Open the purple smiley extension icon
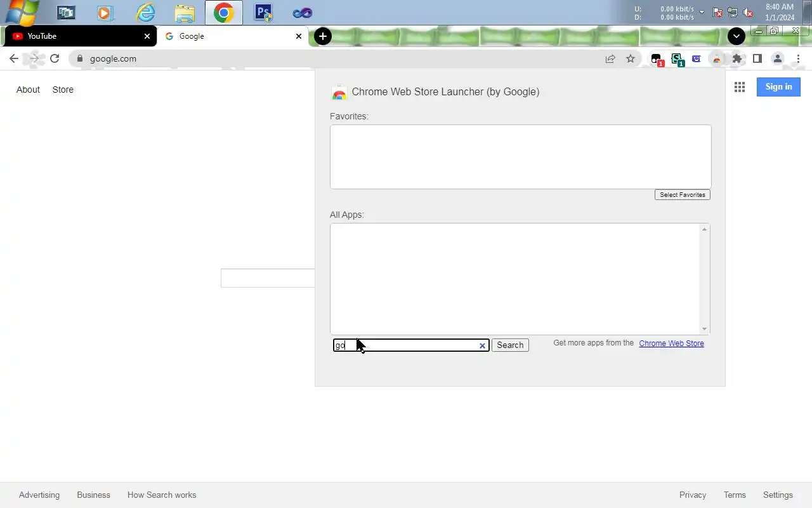The width and height of the screenshot is (812, 508). (x=697, y=58)
